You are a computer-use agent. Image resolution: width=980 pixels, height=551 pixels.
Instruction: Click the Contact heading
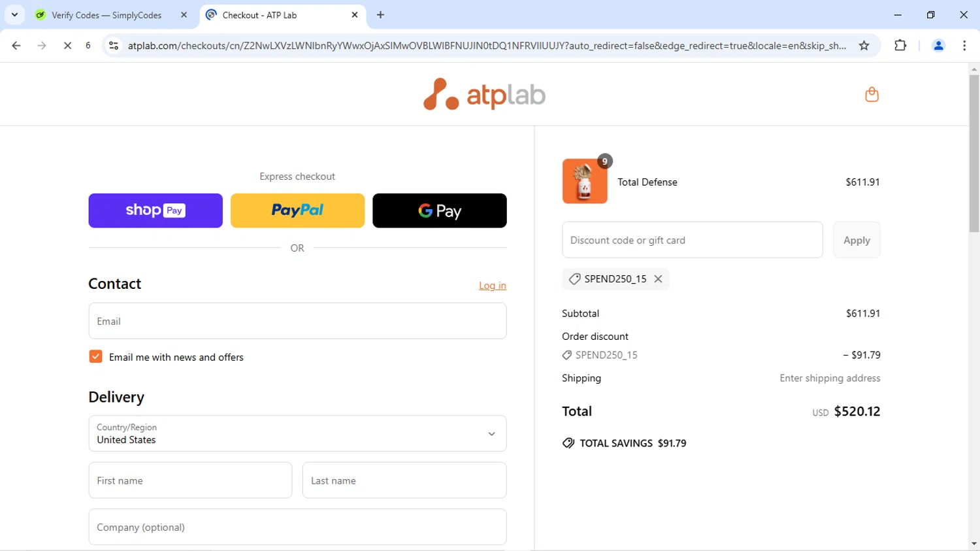tap(115, 284)
